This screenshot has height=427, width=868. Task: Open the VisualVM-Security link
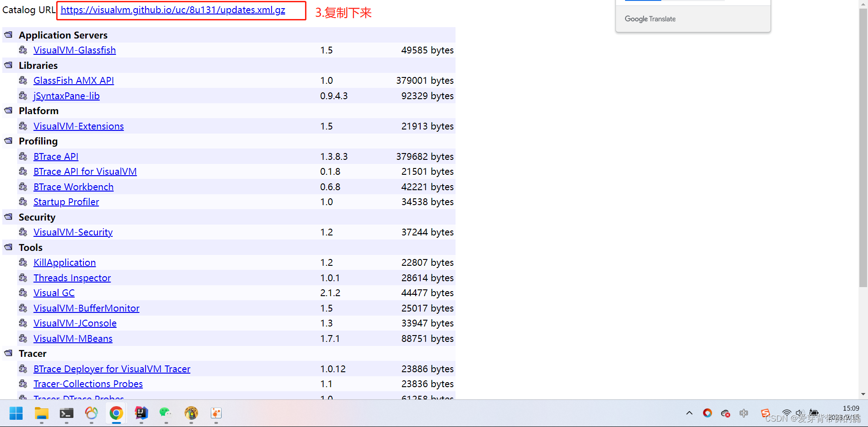click(x=73, y=232)
